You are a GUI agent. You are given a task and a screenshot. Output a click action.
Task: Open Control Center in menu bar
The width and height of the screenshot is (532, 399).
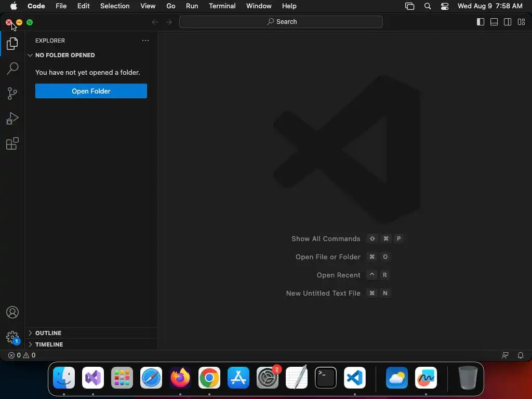445,6
